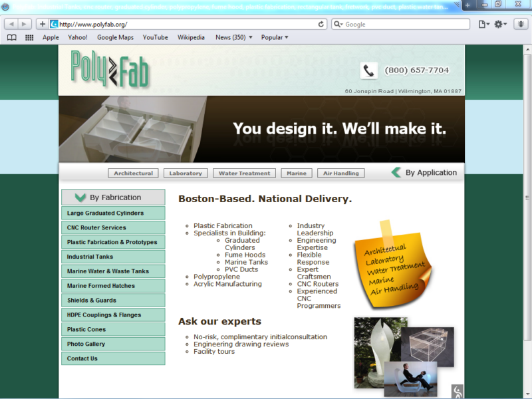Image resolution: width=532 pixels, height=399 pixels.
Task: Click the You design it slogan banner
Action: (339, 129)
